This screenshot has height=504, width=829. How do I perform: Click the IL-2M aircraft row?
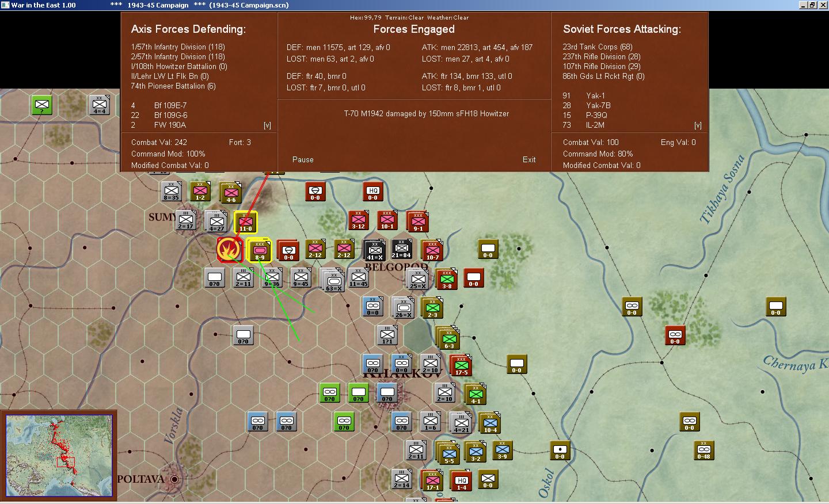pos(584,125)
